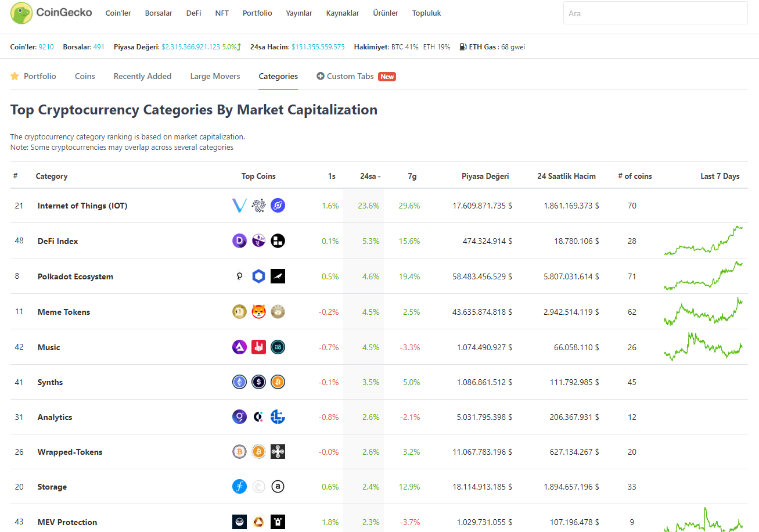
Task: Open the Polkadot Ecosystem category
Action: (75, 276)
